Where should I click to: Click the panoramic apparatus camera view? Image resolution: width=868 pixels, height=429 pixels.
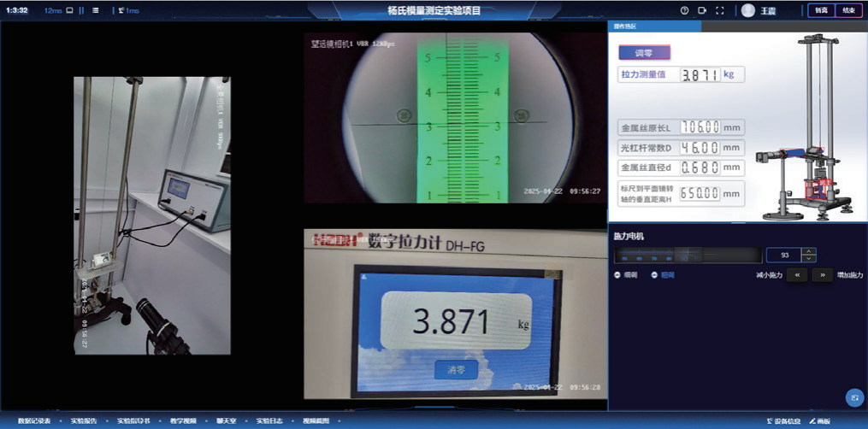(152, 215)
